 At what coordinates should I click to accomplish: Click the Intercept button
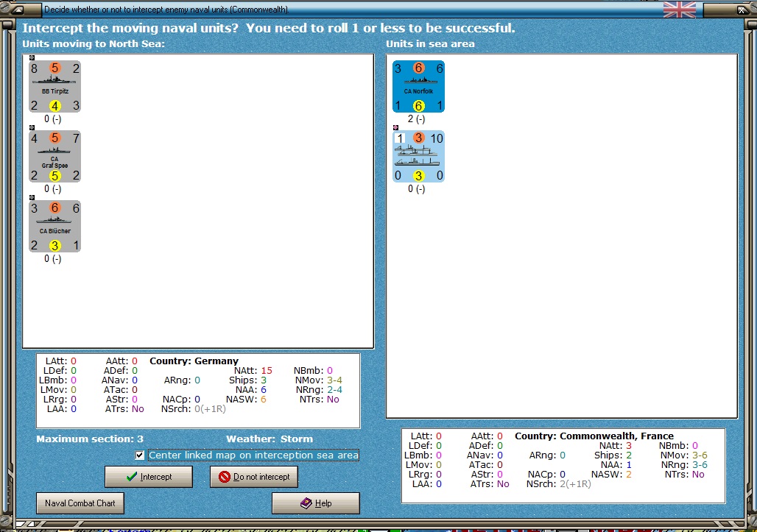pos(149,477)
